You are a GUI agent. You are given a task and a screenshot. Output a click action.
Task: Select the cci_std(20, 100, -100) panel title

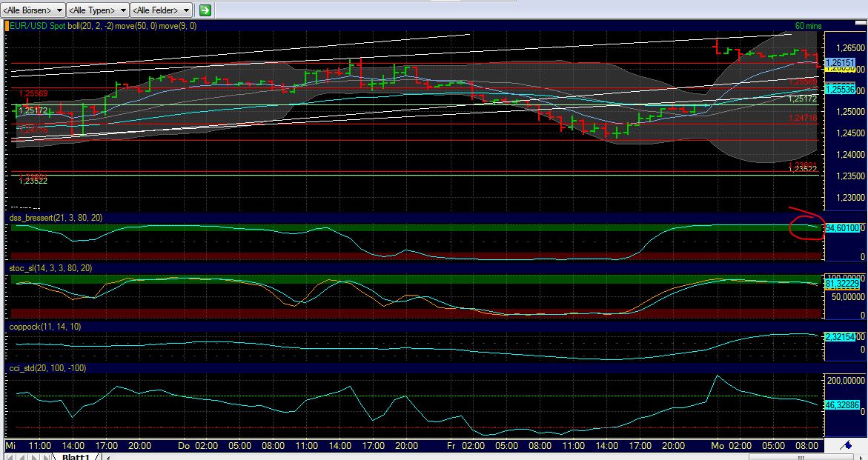(47, 367)
